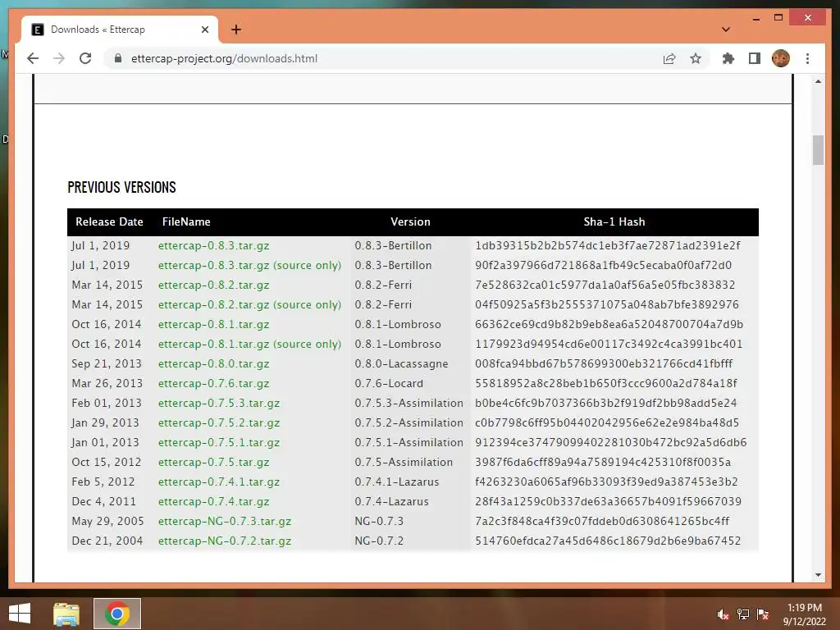Open a new Chrome tab

click(x=236, y=30)
